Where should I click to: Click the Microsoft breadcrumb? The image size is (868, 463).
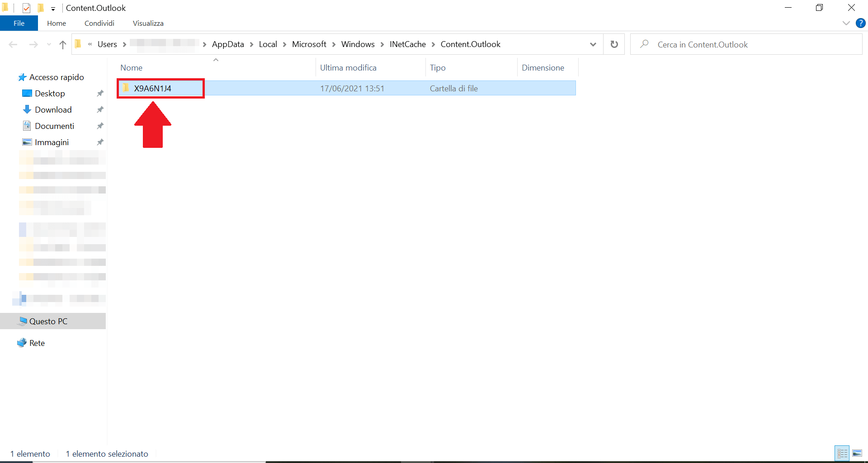pyautogui.click(x=309, y=44)
